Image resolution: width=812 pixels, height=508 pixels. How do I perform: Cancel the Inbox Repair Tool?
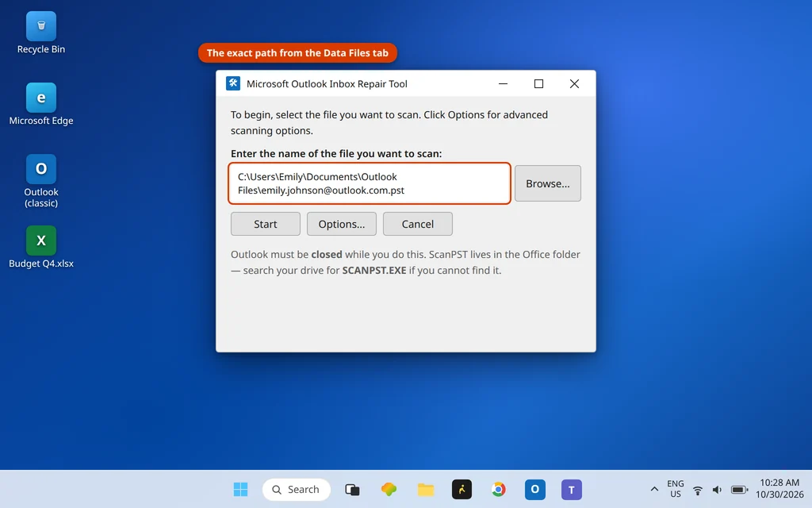[x=417, y=224]
